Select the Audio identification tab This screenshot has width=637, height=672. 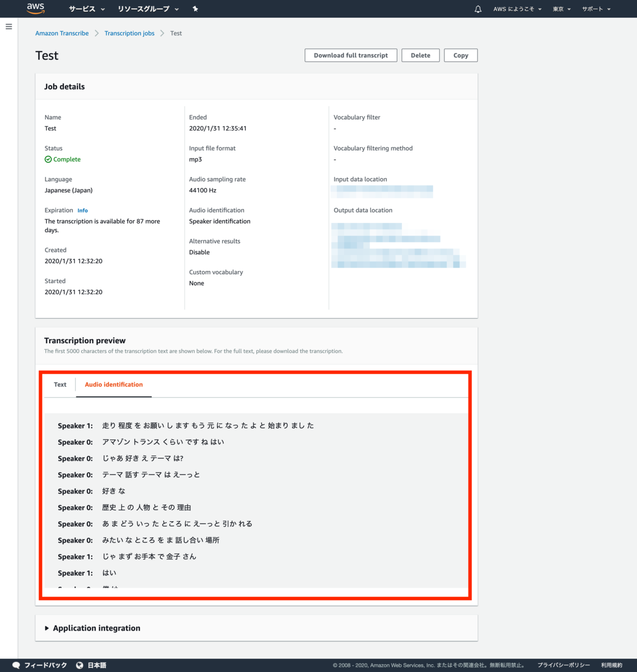coord(114,385)
